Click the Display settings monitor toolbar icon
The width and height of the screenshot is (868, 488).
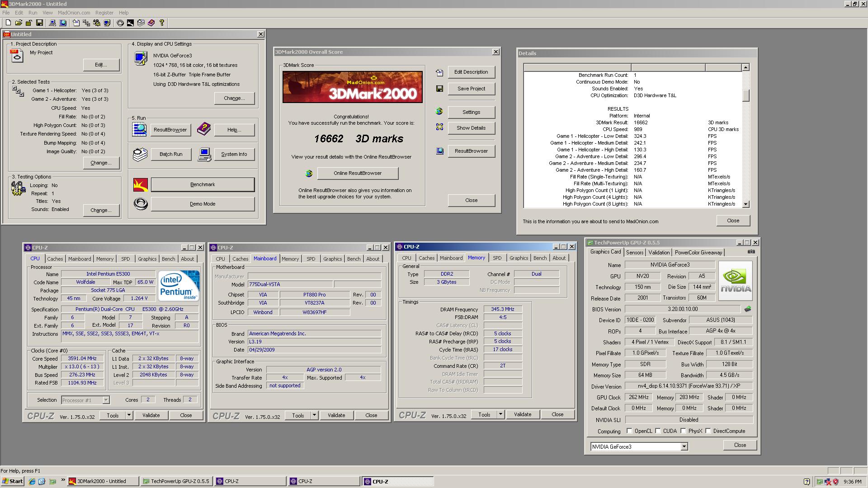[x=107, y=23]
